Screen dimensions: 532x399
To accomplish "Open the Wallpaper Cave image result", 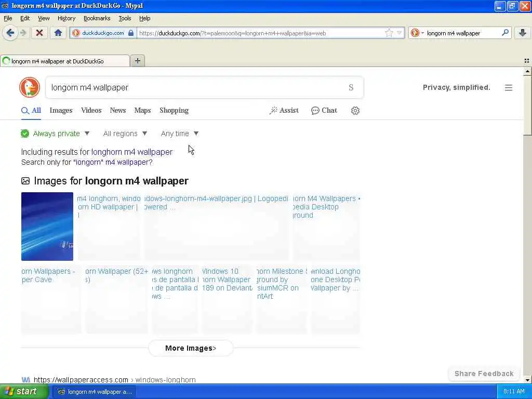I will 51,299.
